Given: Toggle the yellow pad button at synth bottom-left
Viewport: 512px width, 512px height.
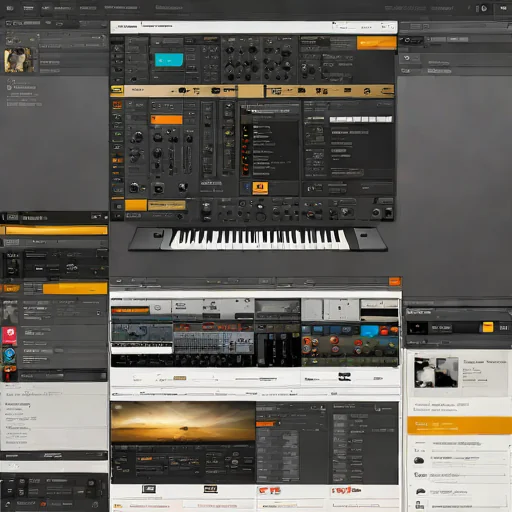Looking at the screenshot, I should [136, 205].
